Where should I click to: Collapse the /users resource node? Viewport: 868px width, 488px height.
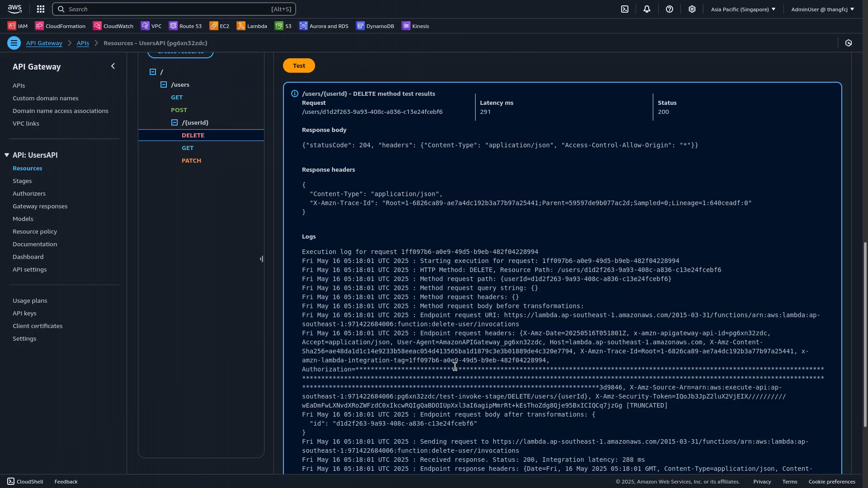[164, 84]
